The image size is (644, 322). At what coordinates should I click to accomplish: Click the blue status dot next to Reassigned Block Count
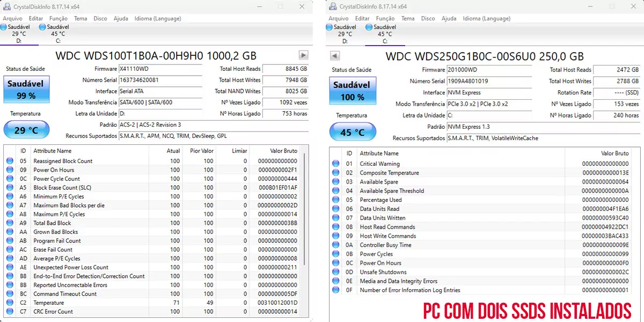point(10,161)
